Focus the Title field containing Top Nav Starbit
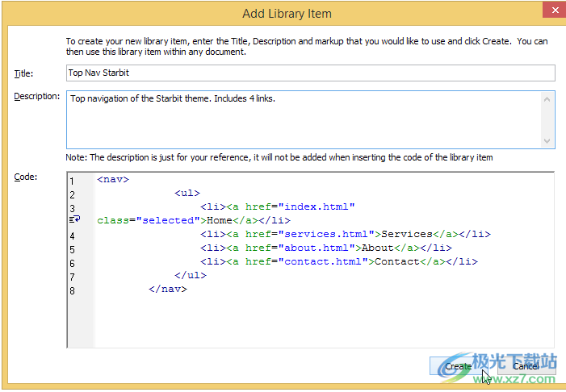This screenshot has width=566, height=392. click(310, 73)
